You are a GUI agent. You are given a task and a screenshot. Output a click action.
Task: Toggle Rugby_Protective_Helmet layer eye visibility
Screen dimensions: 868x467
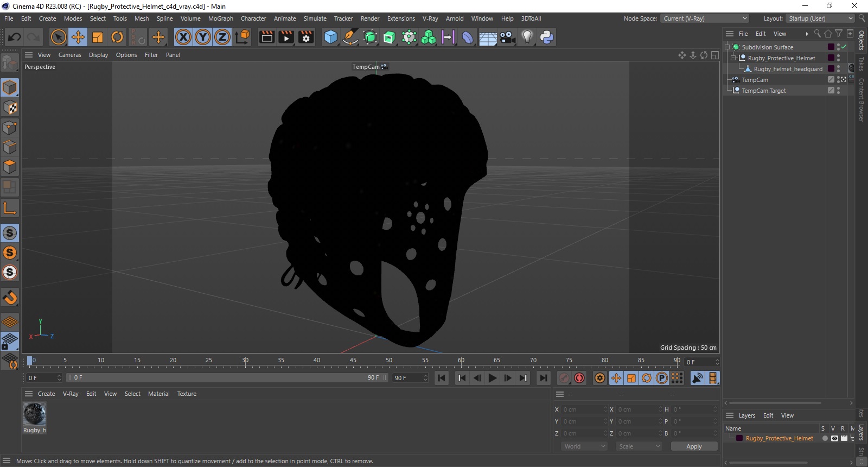834,438
